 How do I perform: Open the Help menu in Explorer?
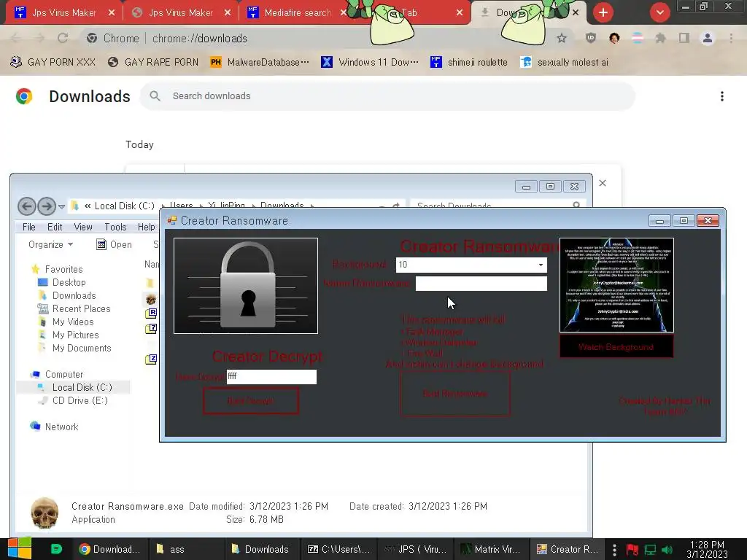pyautogui.click(x=146, y=227)
